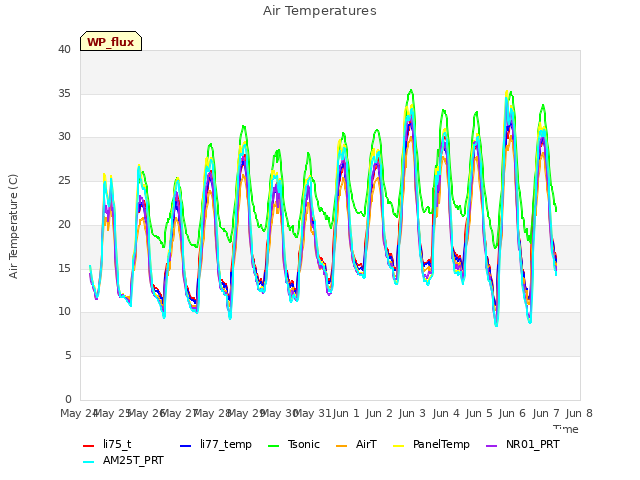Toggle the AM25T_PRT legend entry

(x=123, y=461)
